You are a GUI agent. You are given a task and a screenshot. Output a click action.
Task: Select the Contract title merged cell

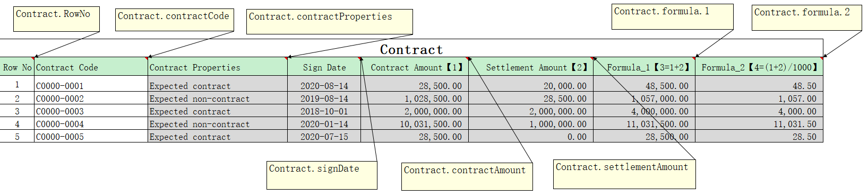point(411,49)
